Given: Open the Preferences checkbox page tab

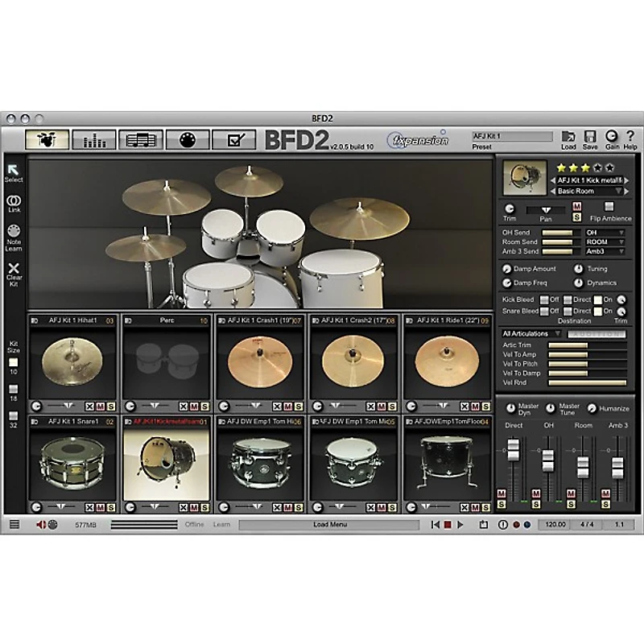Looking at the screenshot, I should pyautogui.click(x=234, y=139).
